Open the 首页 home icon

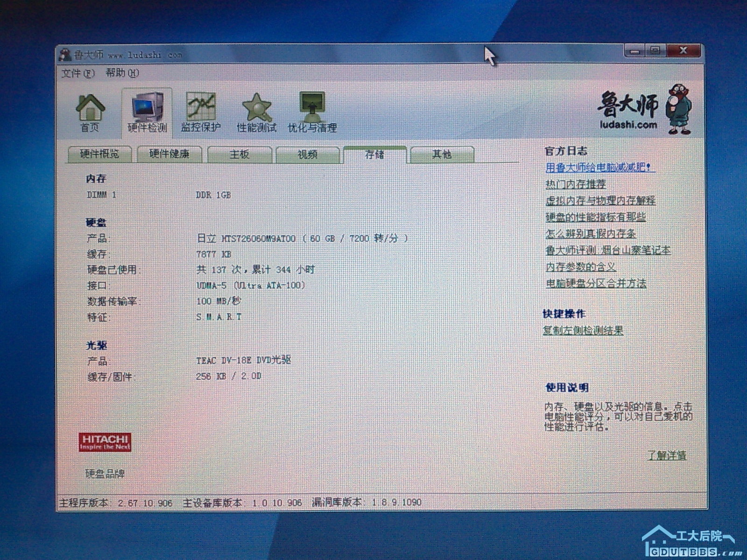click(90, 113)
